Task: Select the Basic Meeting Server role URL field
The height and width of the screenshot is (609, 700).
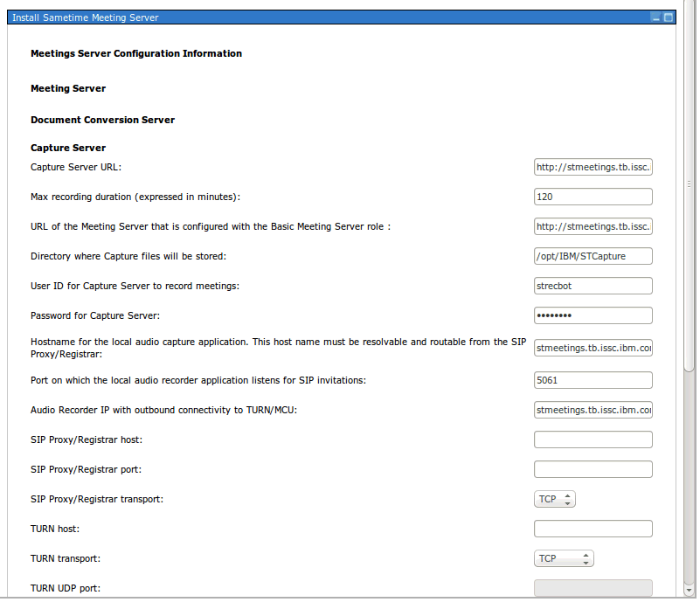Action: pyautogui.click(x=593, y=226)
